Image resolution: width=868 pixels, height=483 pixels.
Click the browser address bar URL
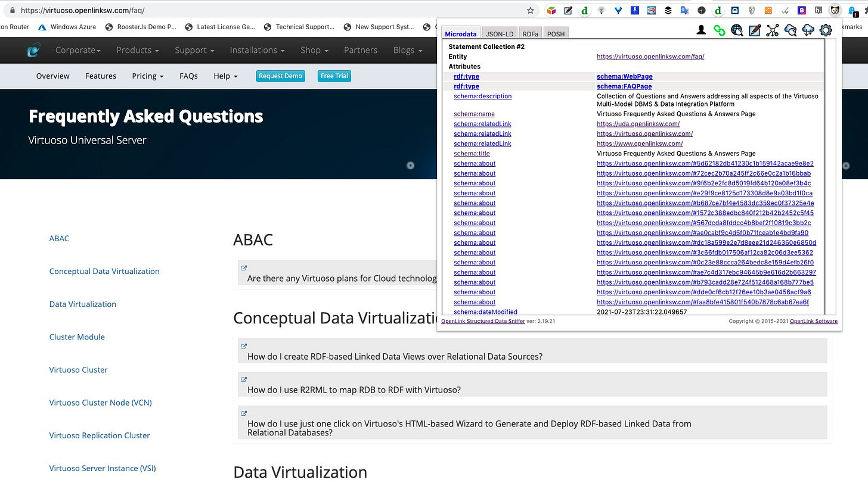coord(82,10)
